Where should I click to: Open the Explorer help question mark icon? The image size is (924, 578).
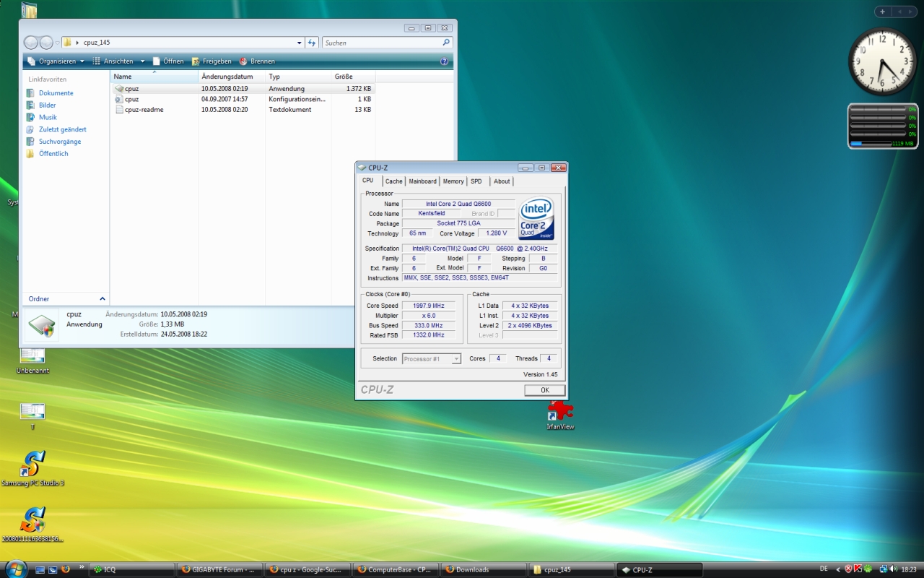tap(444, 61)
